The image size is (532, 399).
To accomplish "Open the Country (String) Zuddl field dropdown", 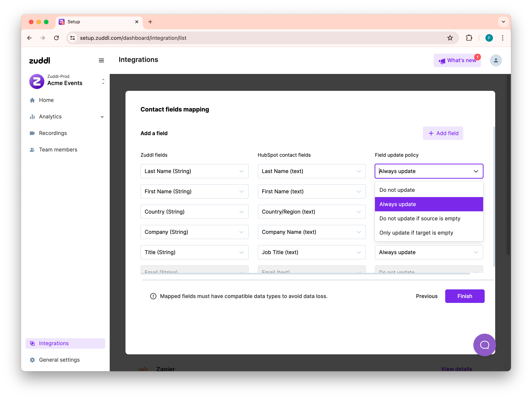I will pos(194,212).
